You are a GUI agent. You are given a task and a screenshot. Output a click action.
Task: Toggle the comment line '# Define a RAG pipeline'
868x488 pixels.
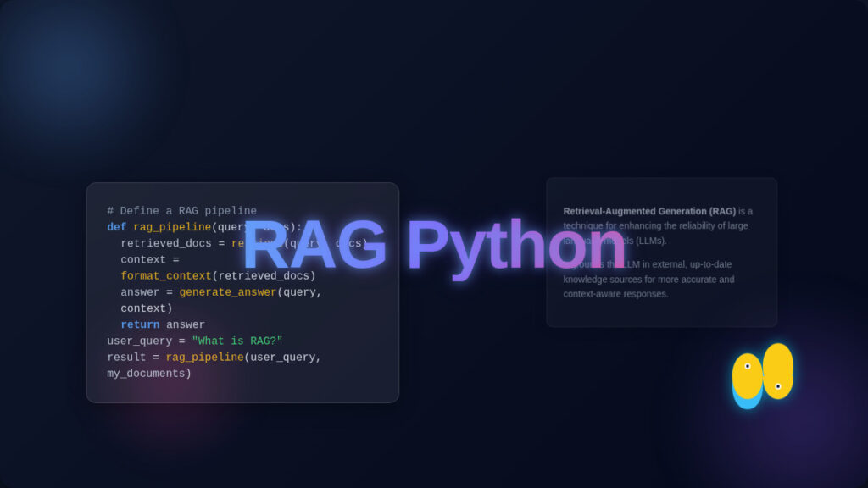coord(181,211)
